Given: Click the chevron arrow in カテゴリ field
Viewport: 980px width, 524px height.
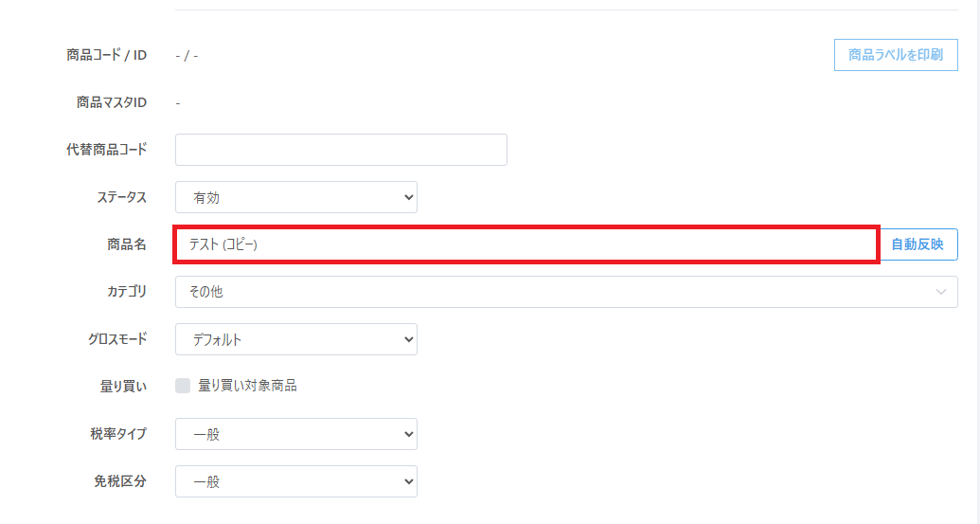Looking at the screenshot, I should tap(941, 292).
